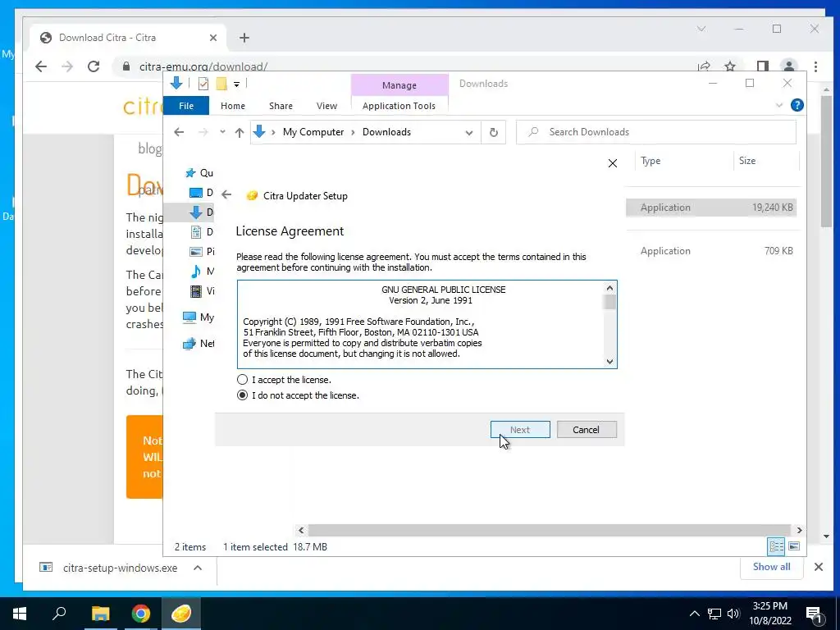Image resolution: width=840 pixels, height=630 pixels.
Task: Click Explorer's Forward navigation arrow
Action: (203, 132)
